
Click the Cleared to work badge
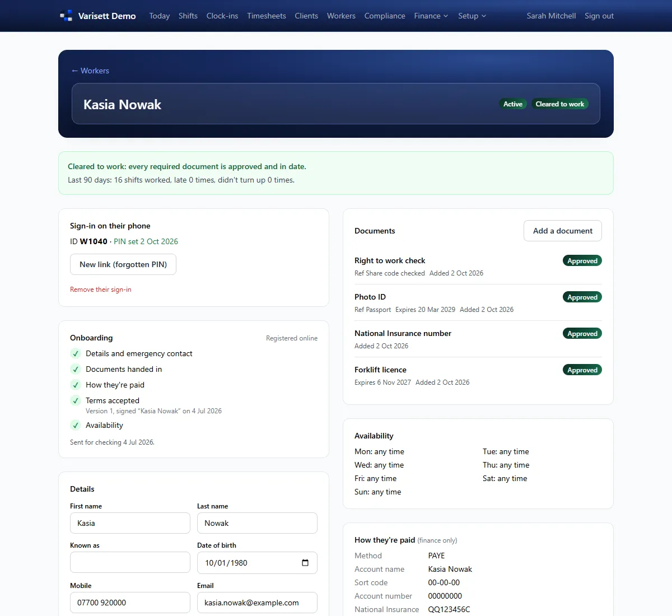(560, 104)
